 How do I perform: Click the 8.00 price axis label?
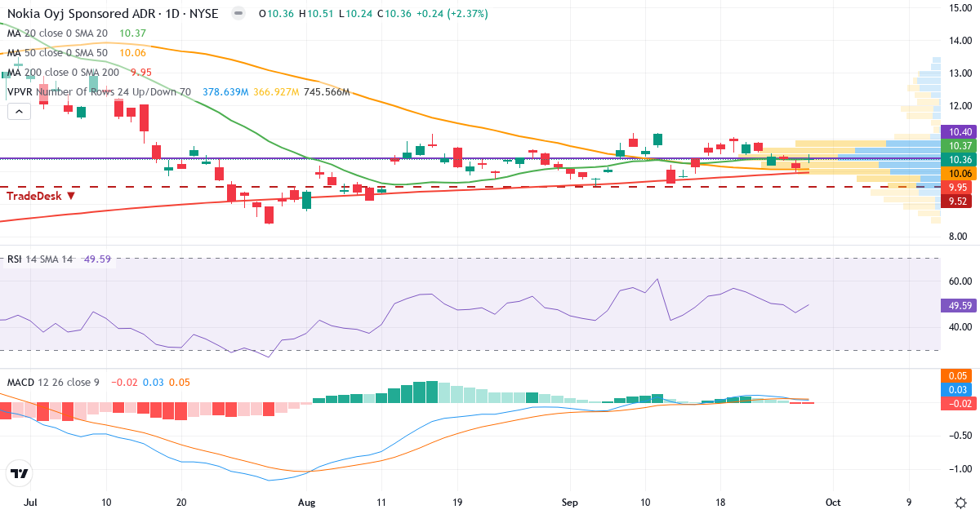click(959, 237)
